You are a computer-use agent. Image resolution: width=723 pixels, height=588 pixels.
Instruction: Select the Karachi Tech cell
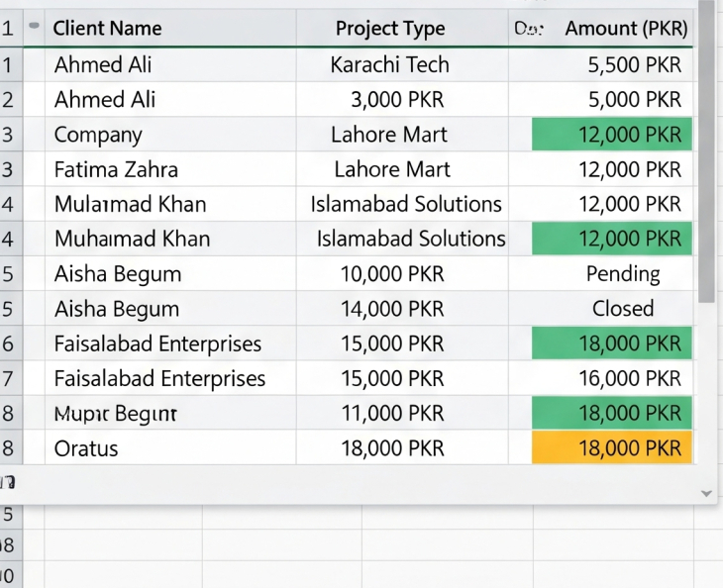pos(390,65)
